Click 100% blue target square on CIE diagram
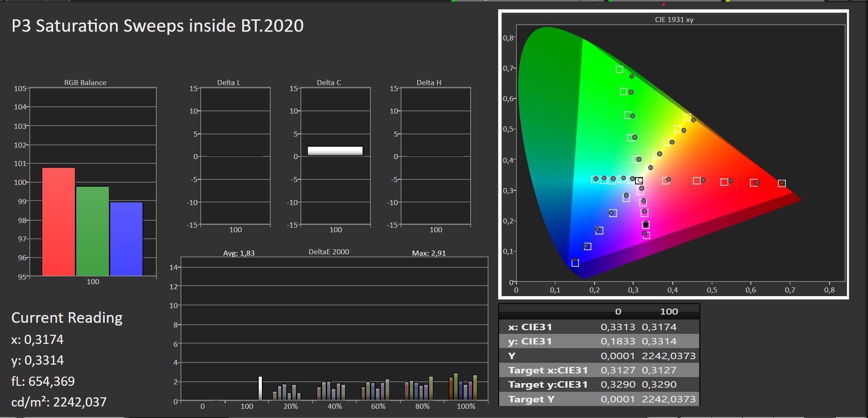The image size is (868, 418). point(575,263)
